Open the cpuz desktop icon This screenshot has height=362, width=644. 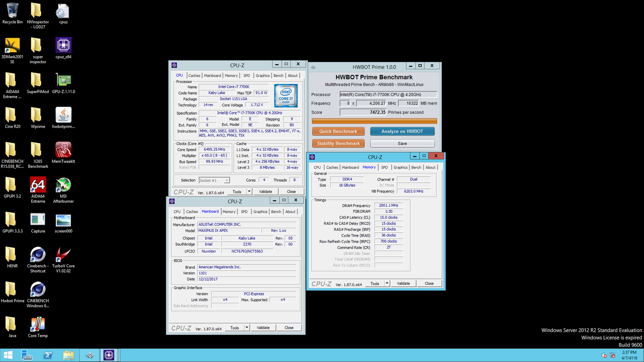(63, 14)
